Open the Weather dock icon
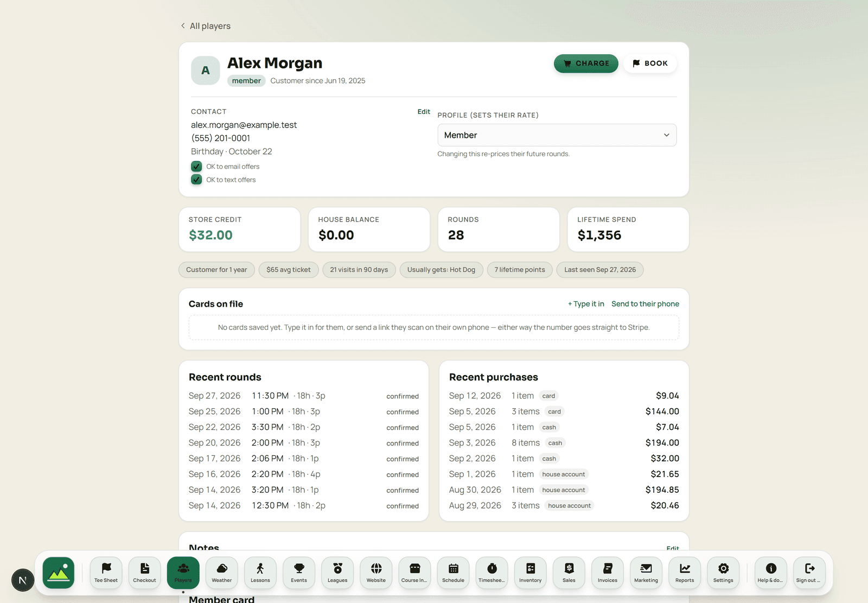The image size is (868, 603). point(222,573)
